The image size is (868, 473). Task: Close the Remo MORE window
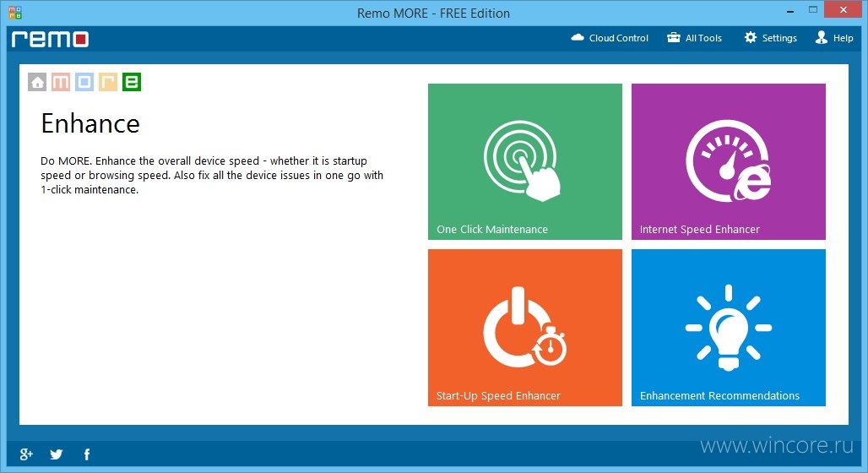843,10
